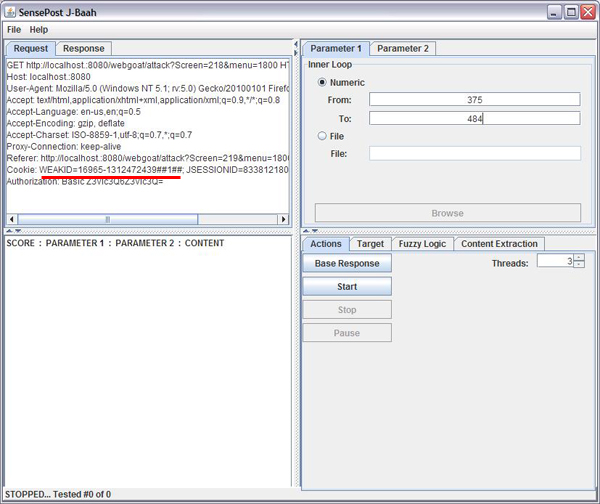Click the request pane horizontal scrollbar thumb
The height and width of the screenshot is (504, 600).
[x=108, y=219]
